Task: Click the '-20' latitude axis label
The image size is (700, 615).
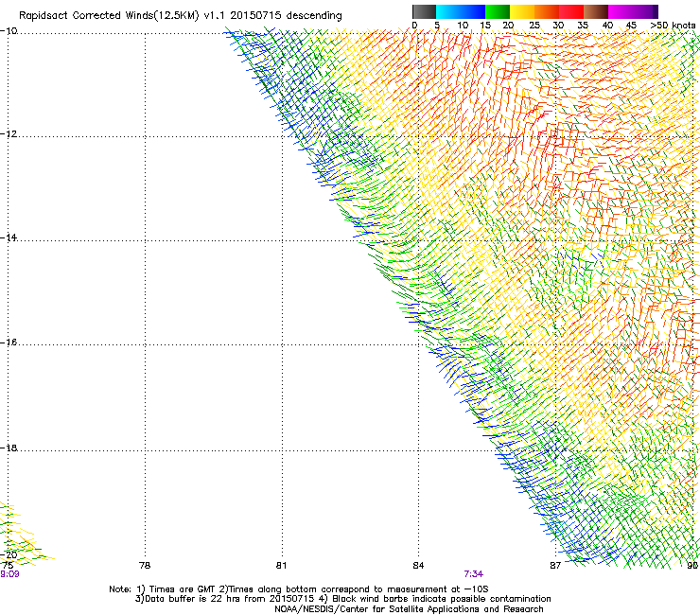Action: coord(9,554)
